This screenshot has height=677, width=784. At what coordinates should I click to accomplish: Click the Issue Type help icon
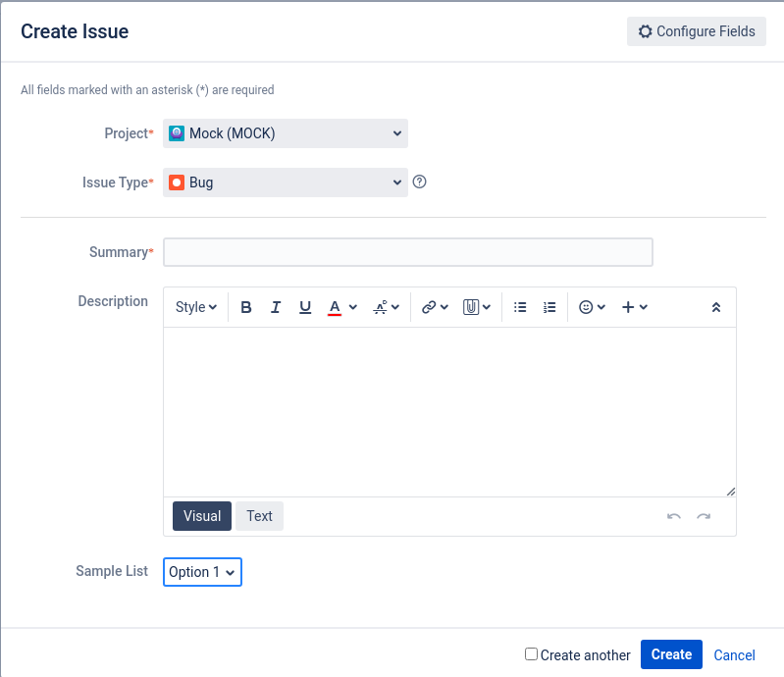pyautogui.click(x=420, y=182)
